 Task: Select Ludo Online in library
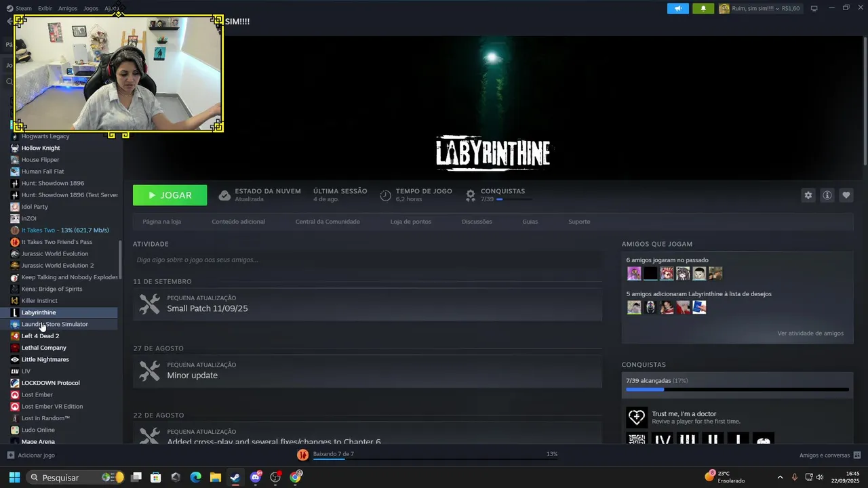coord(64,430)
